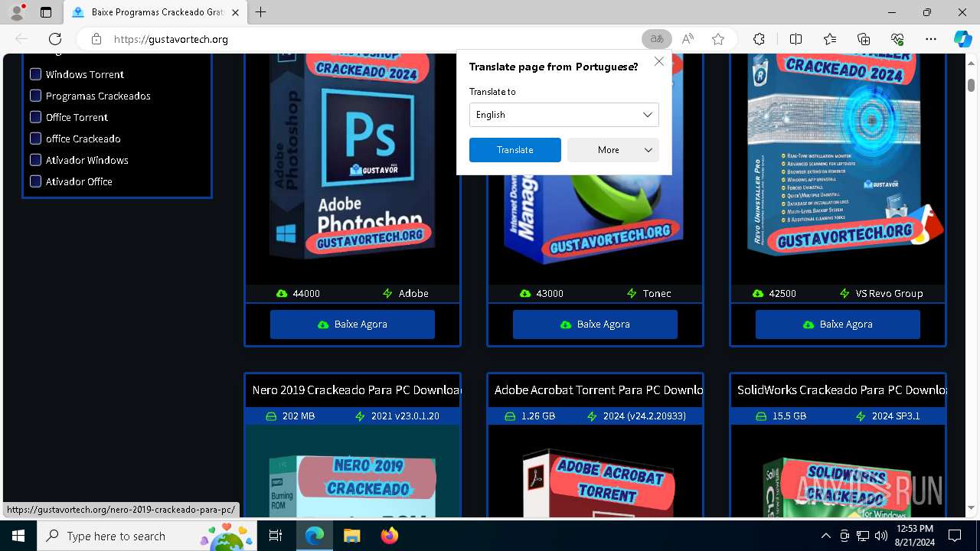Viewport: 980px width, 551px height.
Task: Open Settings and more menu
Action: click(931, 39)
